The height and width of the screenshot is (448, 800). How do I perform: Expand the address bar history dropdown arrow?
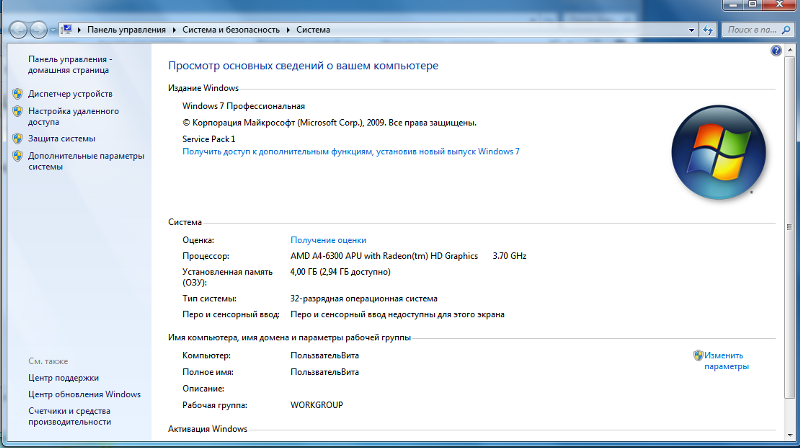(x=690, y=30)
